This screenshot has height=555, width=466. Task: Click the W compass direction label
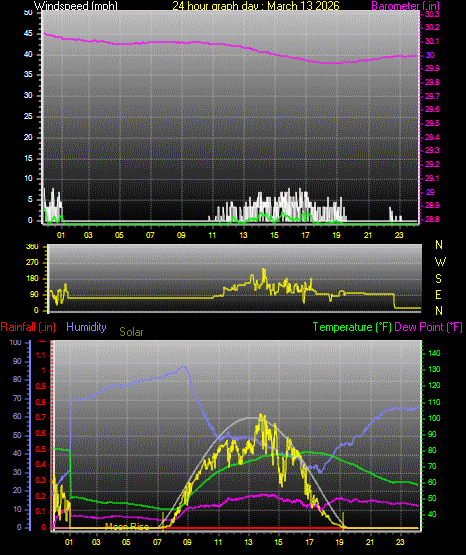pyautogui.click(x=440, y=262)
